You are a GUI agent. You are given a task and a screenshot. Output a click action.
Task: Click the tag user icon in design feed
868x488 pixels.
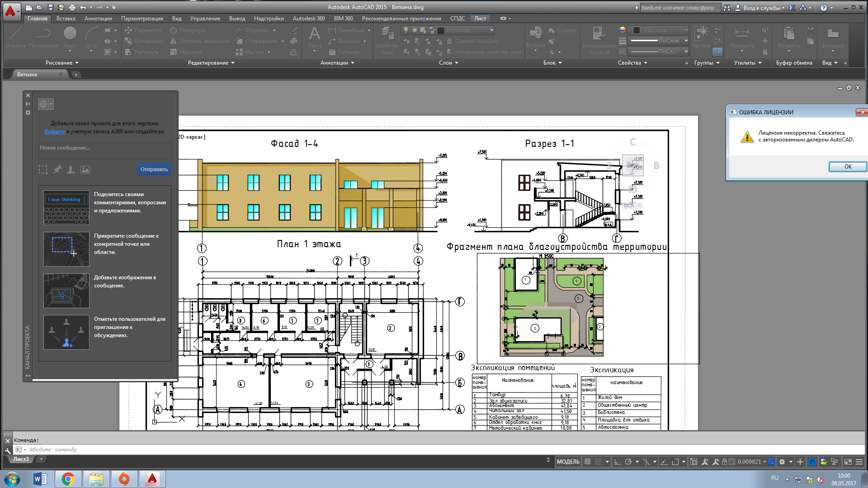coord(71,169)
